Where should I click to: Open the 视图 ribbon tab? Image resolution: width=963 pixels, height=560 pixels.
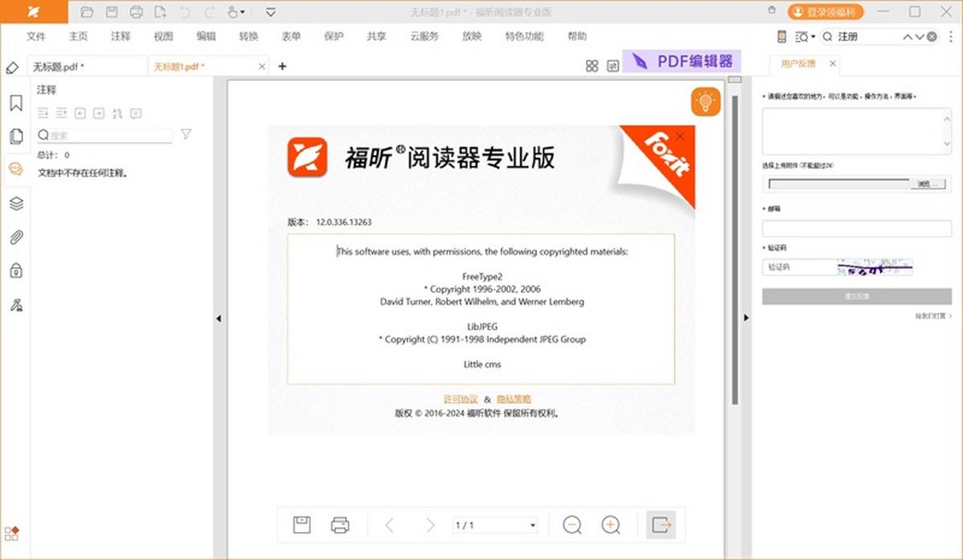tap(163, 37)
